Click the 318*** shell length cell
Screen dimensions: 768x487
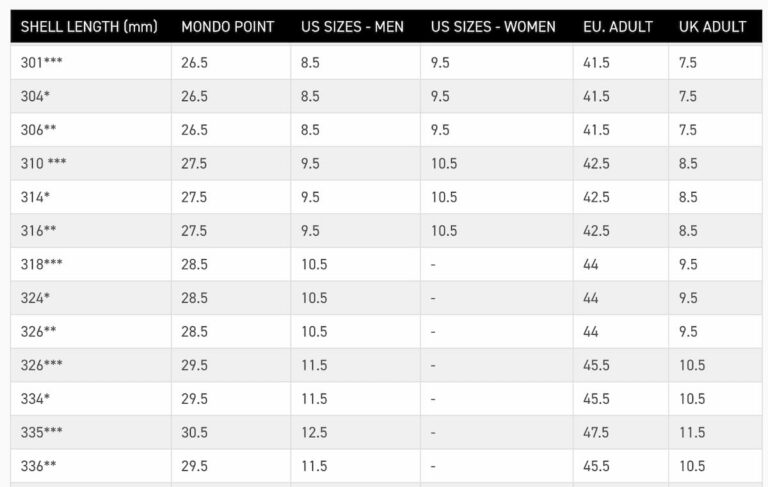(x=41, y=265)
